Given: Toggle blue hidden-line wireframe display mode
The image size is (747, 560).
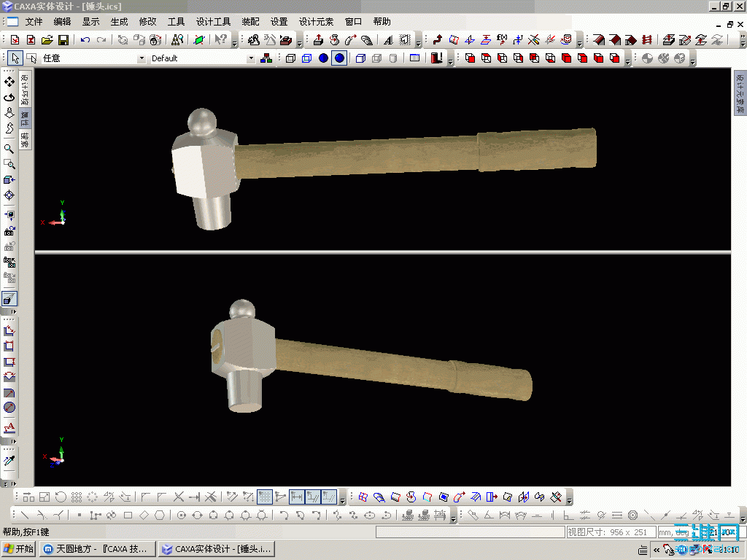Looking at the screenshot, I should (307, 58).
